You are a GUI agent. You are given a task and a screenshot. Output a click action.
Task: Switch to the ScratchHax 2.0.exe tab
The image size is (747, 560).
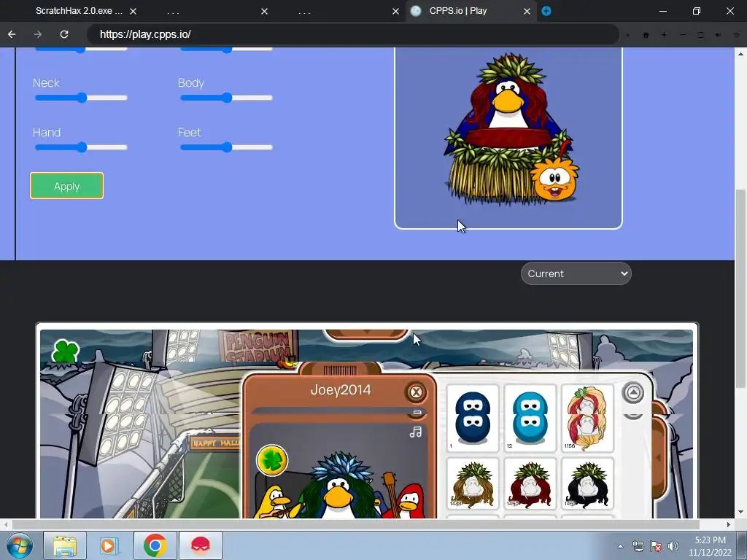point(79,11)
